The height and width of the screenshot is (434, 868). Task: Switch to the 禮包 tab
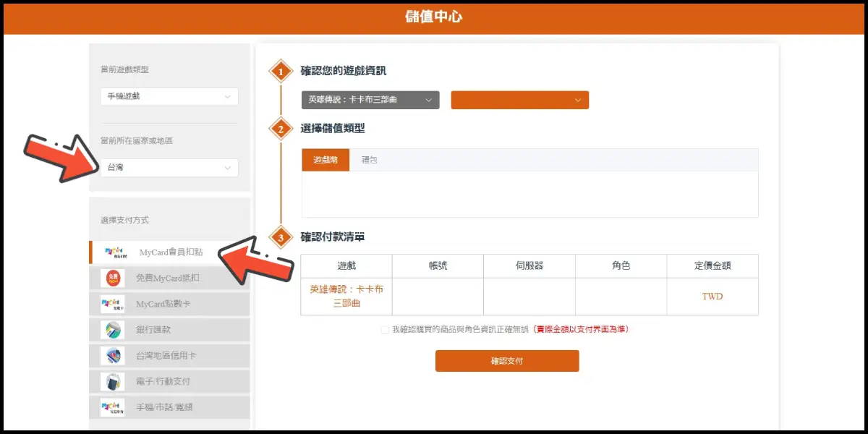[369, 160]
